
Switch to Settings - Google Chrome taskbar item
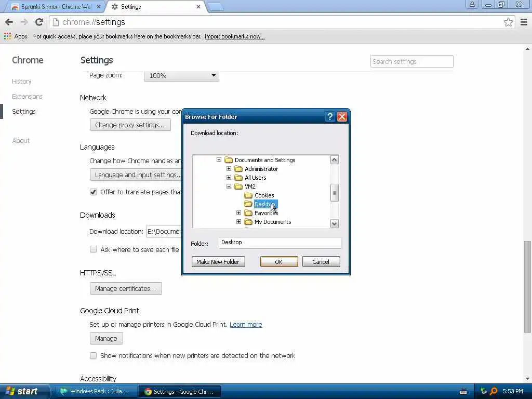coord(180,392)
